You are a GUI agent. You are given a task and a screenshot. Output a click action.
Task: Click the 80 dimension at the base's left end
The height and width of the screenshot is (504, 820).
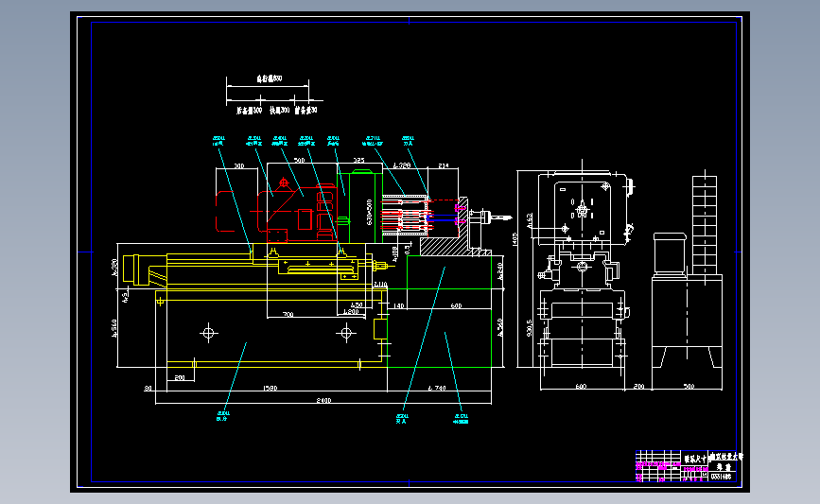pyautogui.click(x=148, y=388)
